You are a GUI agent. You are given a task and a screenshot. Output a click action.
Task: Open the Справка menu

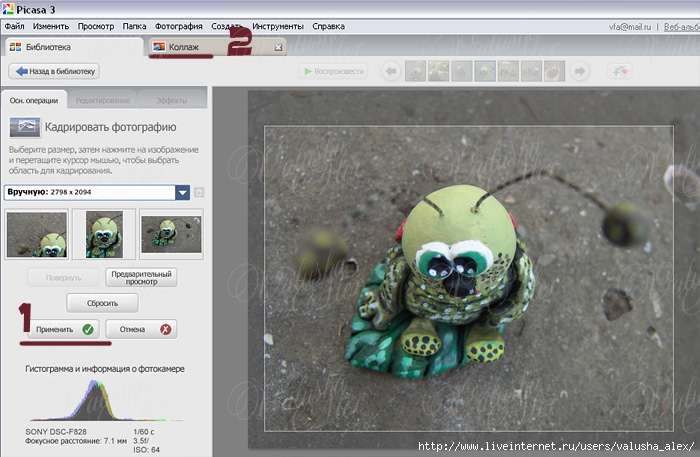(x=329, y=26)
